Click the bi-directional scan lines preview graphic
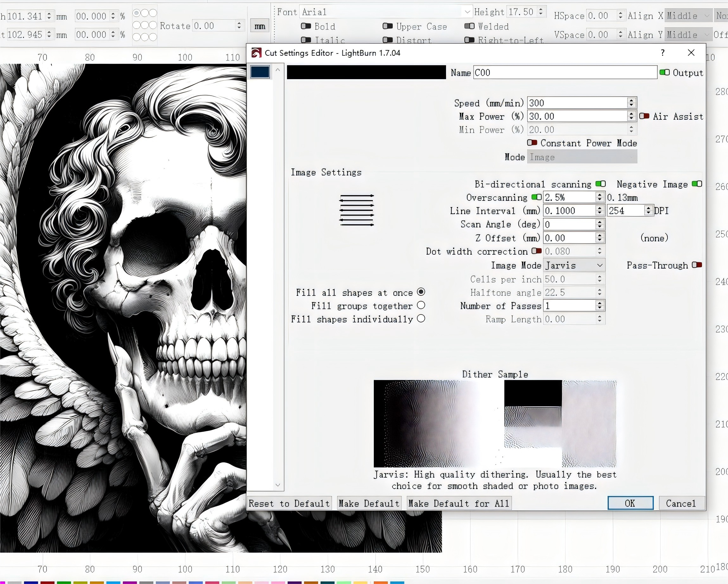Screen dimensions: 728x584 click(357, 210)
